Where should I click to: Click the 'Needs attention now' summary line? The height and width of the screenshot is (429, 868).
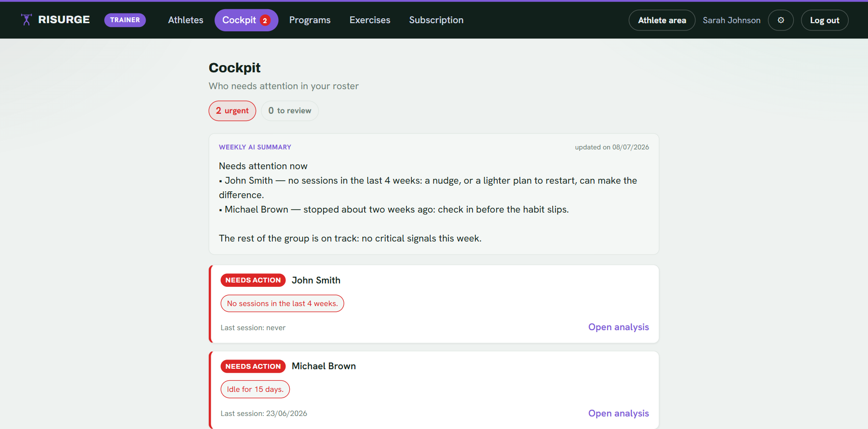pos(263,166)
